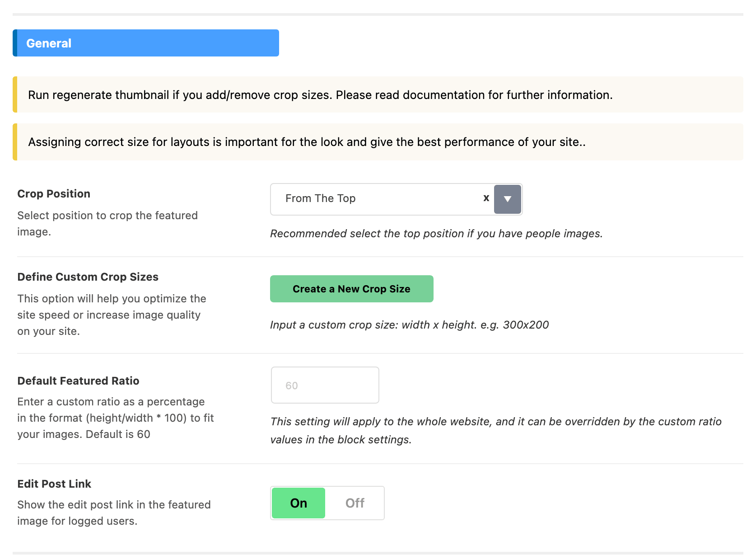Screen dimensions: 756x555
Task: Click 'Show the edit post link' description text
Action: coord(114,513)
